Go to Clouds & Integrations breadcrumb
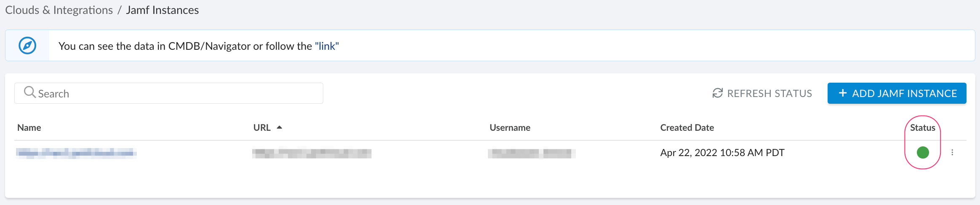 59,10
